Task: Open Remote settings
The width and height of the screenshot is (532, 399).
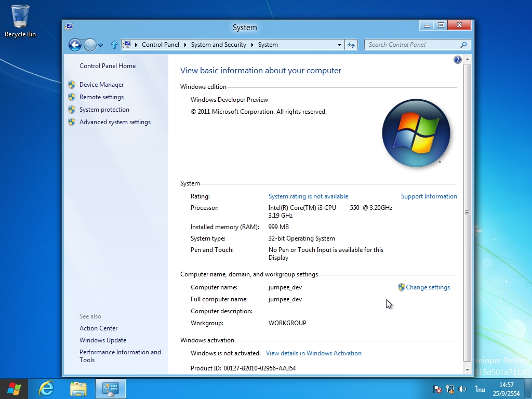Action: pos(101,97)
